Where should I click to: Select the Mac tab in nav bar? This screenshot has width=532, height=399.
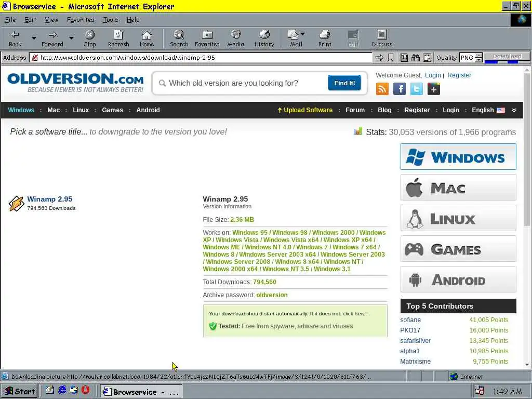pyautogui.click(x=54, y=110)
